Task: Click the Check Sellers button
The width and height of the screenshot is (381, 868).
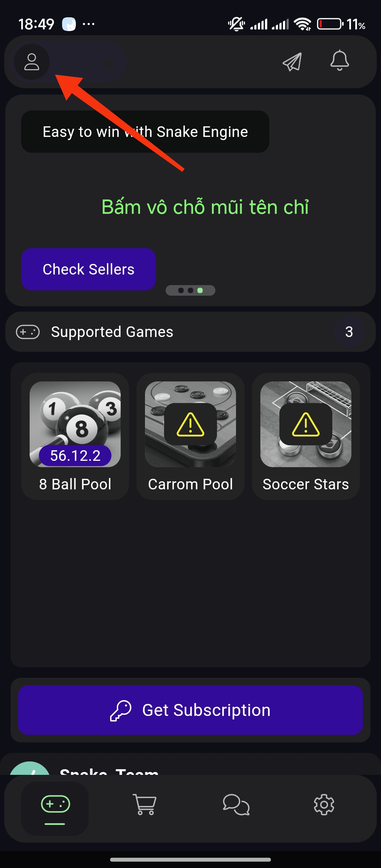Action: tap(89, 269)
